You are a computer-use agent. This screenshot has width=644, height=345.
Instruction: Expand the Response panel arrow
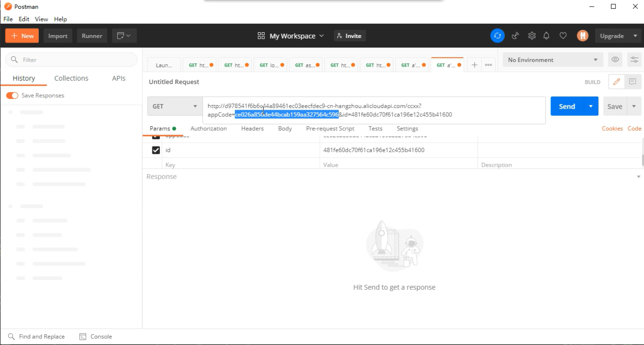click(639, 177)
